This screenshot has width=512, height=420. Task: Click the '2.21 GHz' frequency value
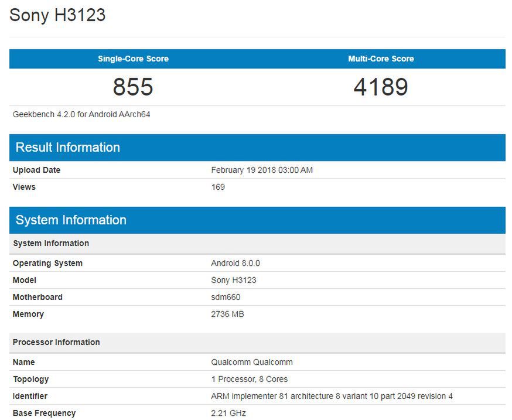(x=228, y=413)
